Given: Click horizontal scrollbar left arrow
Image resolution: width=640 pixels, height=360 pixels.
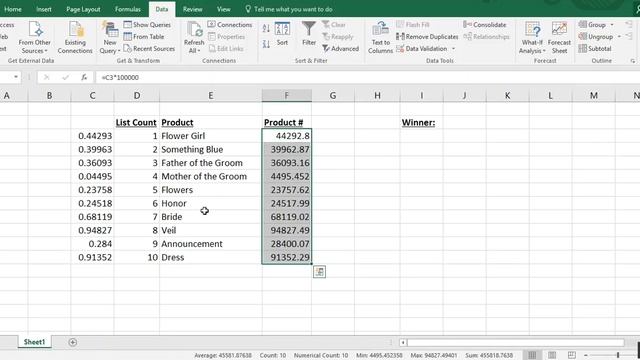Looking at the screenshot, I should click(403, 342).
